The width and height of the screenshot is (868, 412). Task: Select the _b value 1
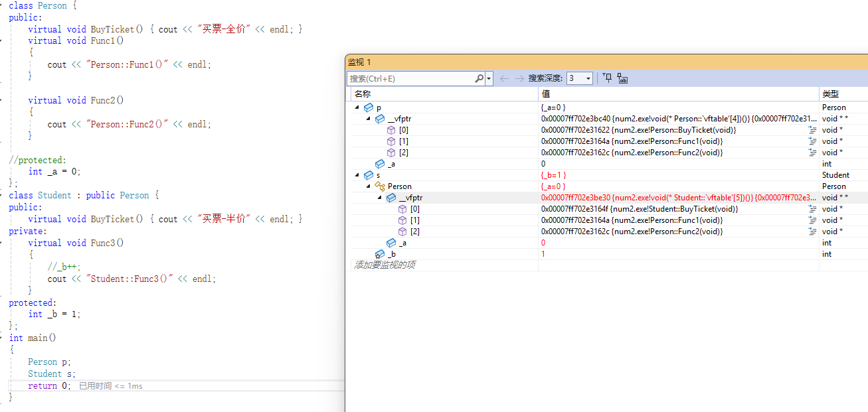(543, 254)
